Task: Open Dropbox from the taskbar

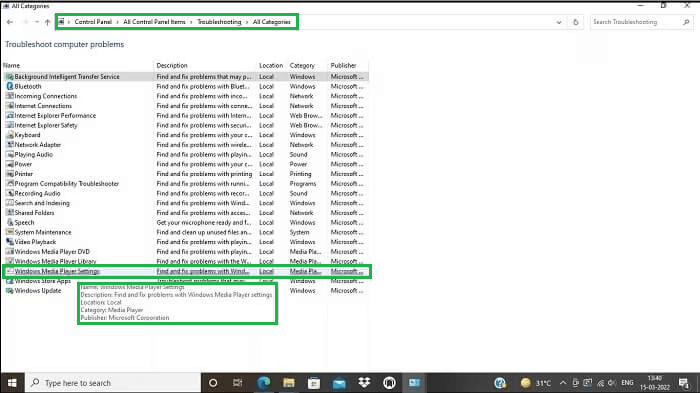Action: (x=364, y=383)
